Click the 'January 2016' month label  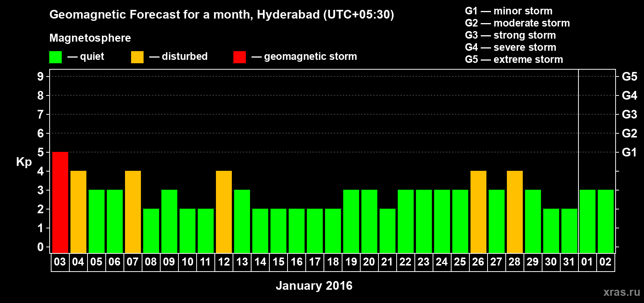pyautogui.click(x=314, y=286)
